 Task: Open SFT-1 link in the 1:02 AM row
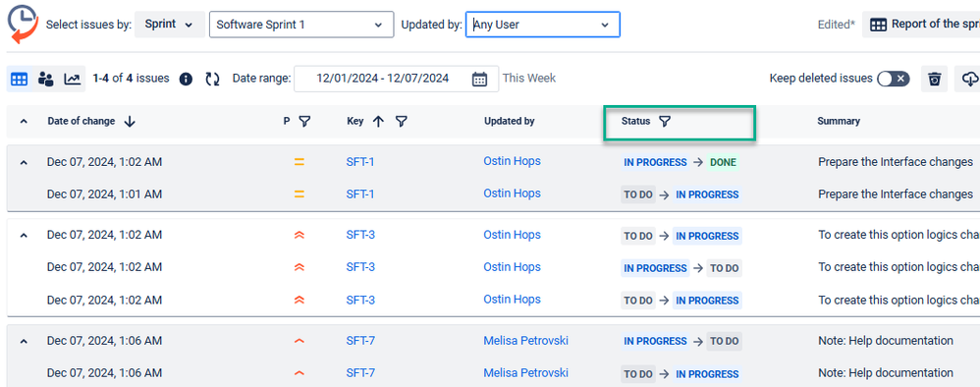tap(360, 162)
